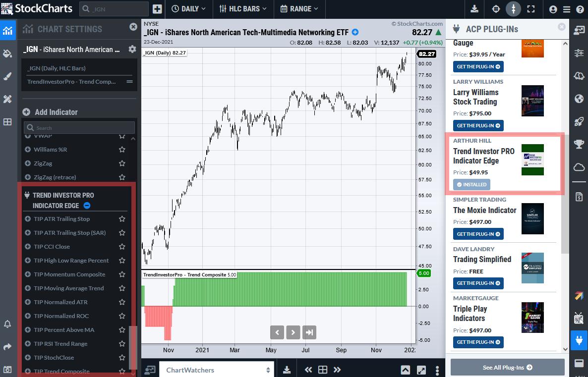
Task: Open the ACP plug-ins plug icon in right sidebar
Action: tap(579, 340)
